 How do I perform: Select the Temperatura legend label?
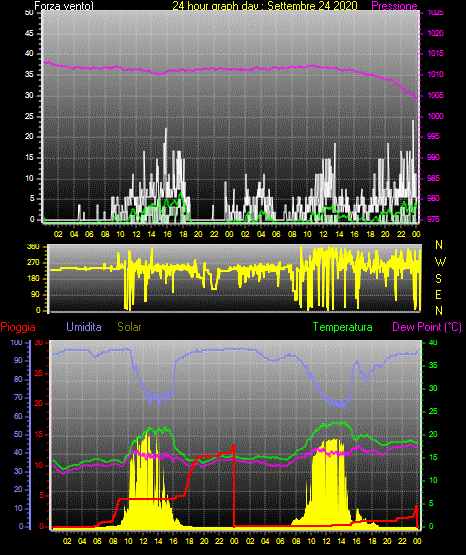(x=343, y=327)
